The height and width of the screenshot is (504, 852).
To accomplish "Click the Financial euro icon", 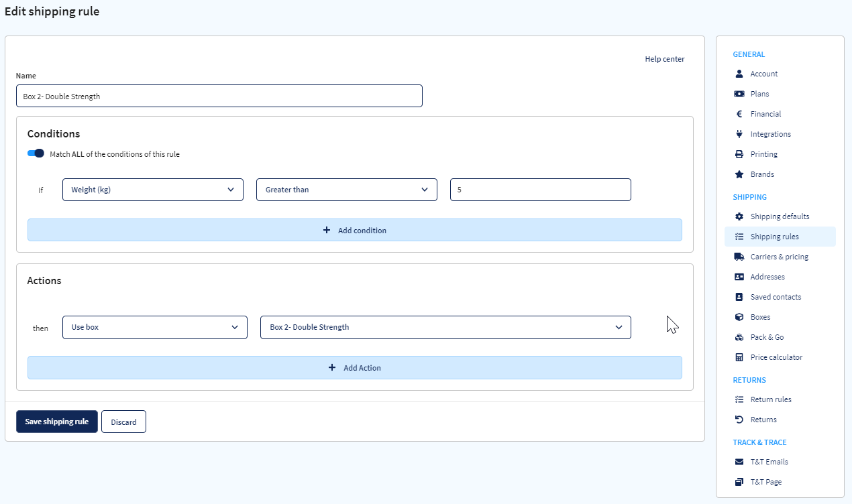I will [x=739, y=114].
